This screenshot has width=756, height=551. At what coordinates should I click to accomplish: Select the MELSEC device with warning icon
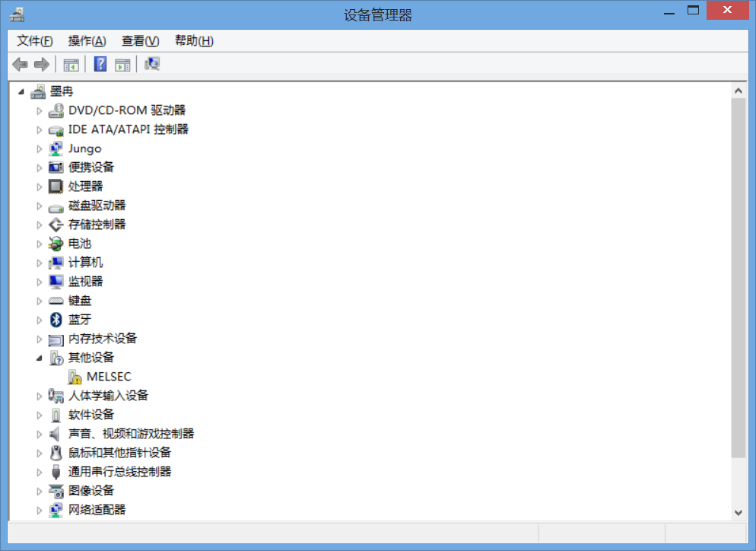(109, 377)
